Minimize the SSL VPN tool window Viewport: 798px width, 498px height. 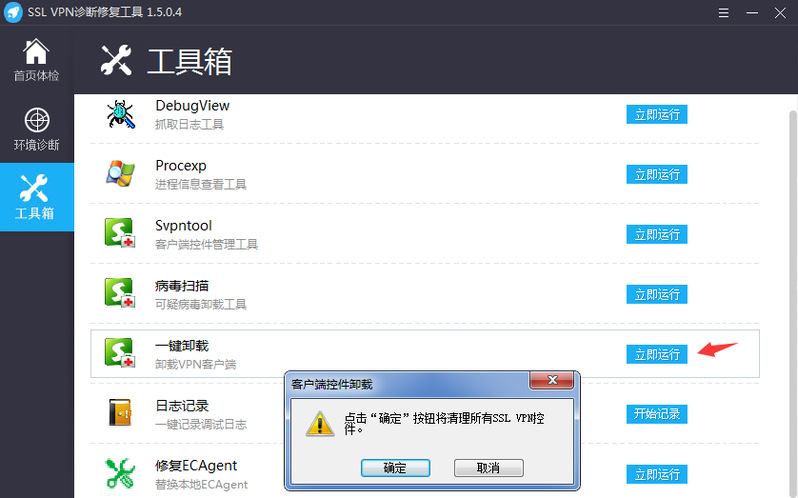pos(752,13)
